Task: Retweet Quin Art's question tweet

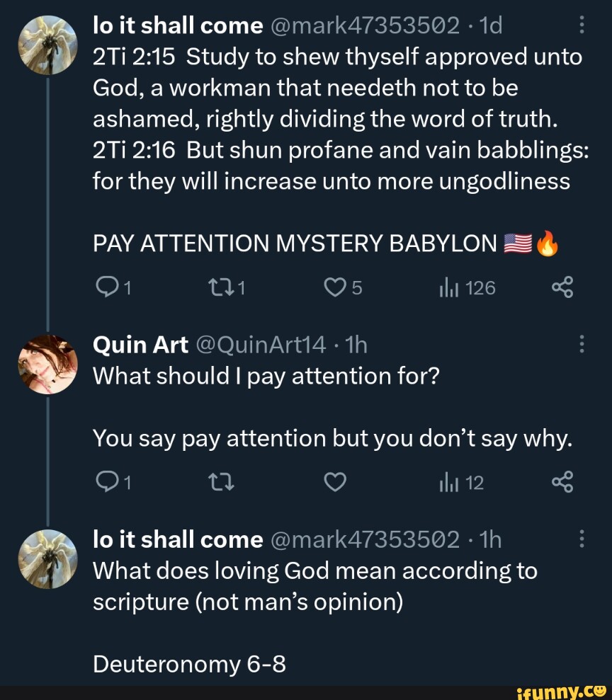Action: click(x=216, y=483)
